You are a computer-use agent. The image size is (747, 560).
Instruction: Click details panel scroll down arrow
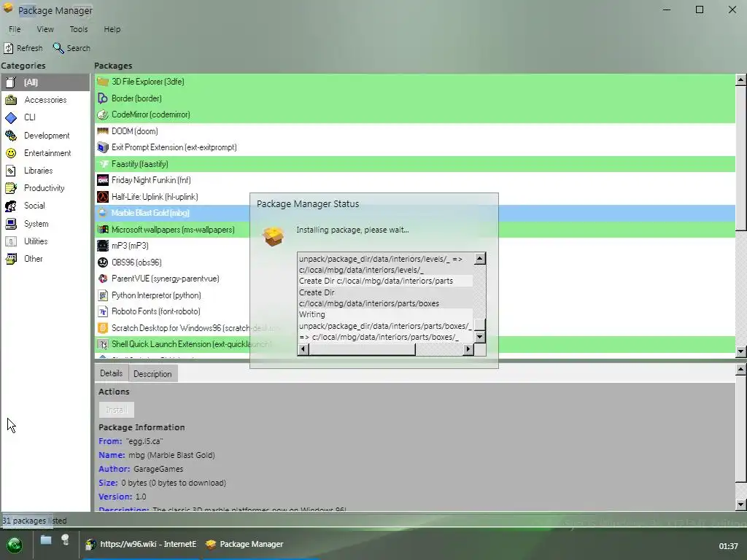[x=741, y=505]
